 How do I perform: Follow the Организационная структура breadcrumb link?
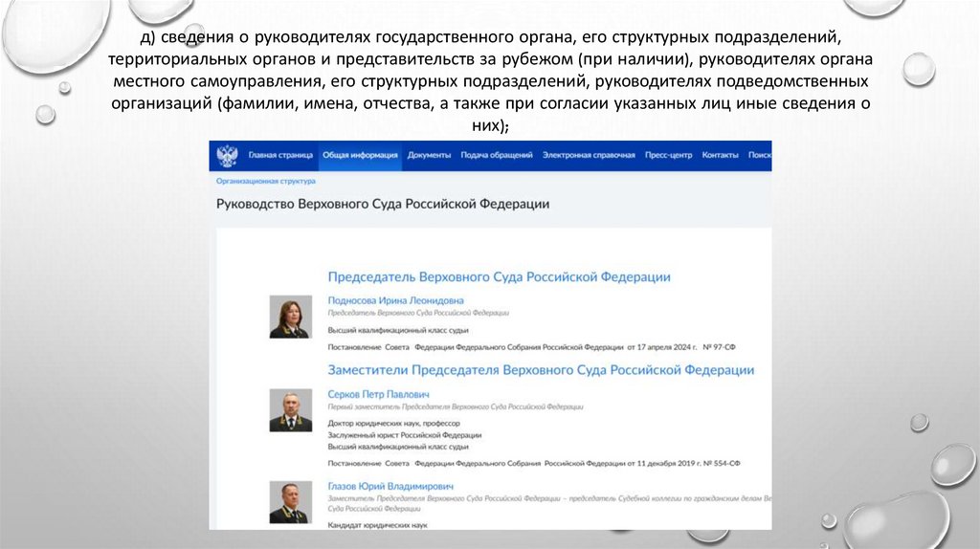pos(266,181)
